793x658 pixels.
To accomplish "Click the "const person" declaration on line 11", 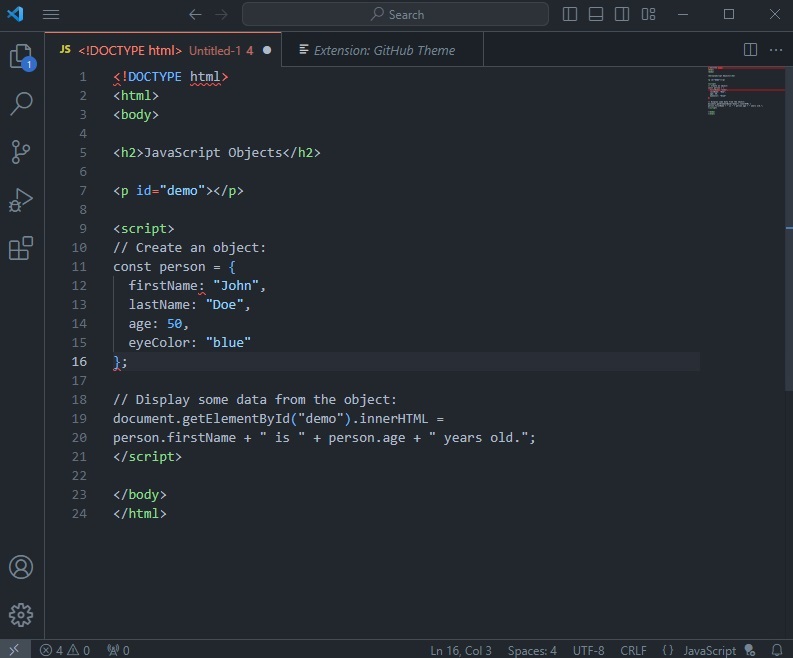I will [159, 267].
